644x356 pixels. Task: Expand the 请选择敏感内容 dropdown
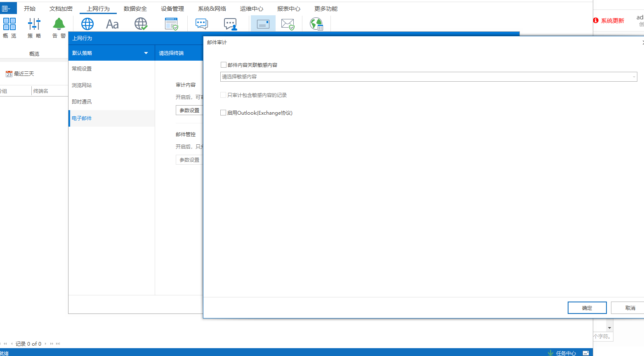(x=634, y=77)
